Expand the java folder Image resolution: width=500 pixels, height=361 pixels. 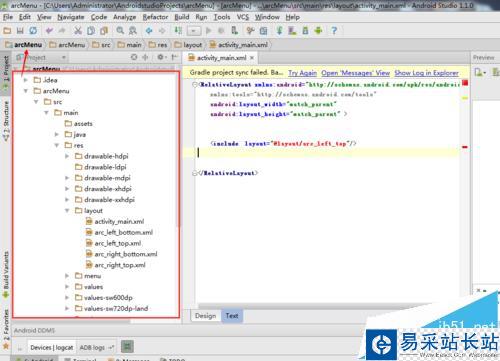click(57, 134)
